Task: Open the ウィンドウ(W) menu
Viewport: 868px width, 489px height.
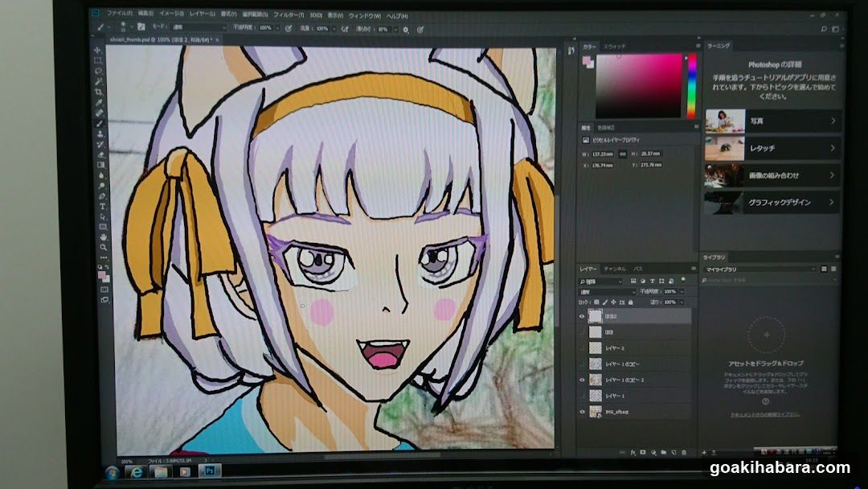Action: point(364,16)
